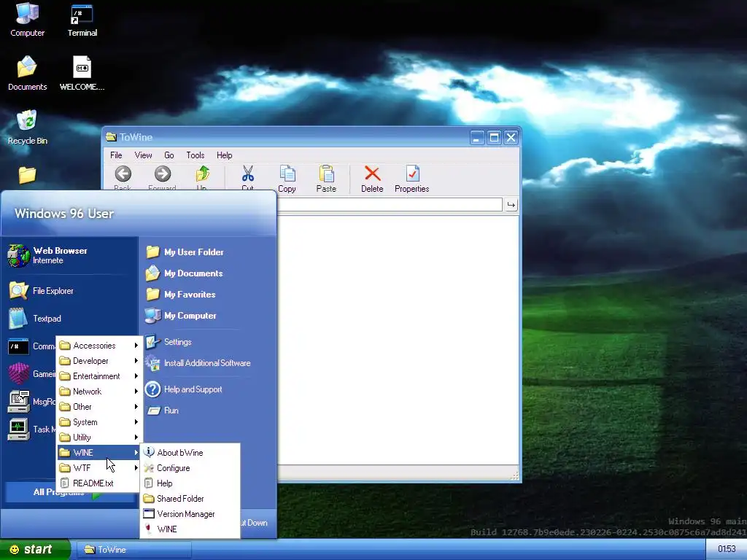Click the Forward arrow in ToWine
The height and width of the screenshot is (560, 747).
tap(163, 178)
